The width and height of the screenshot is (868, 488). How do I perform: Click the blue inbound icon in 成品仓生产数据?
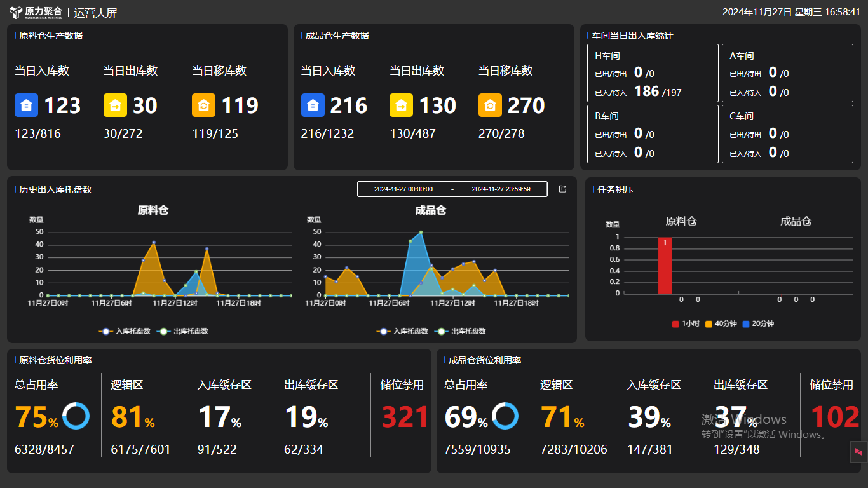point(313,105)
